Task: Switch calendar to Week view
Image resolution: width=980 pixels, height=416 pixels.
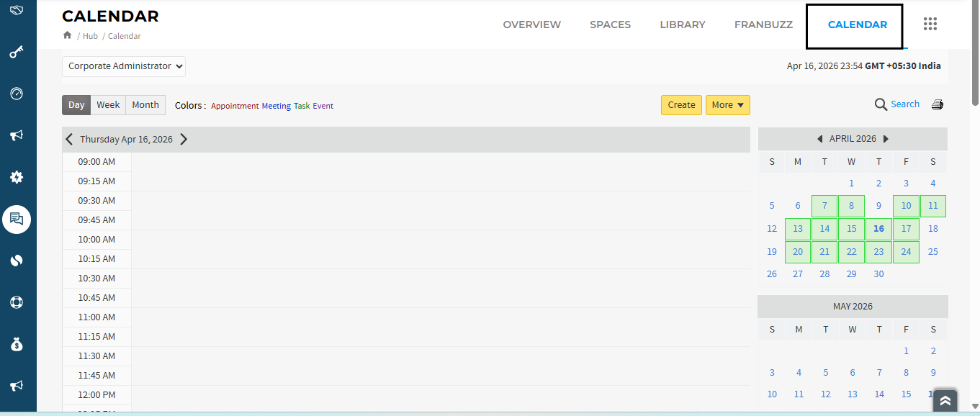Action: click(108, 105)
